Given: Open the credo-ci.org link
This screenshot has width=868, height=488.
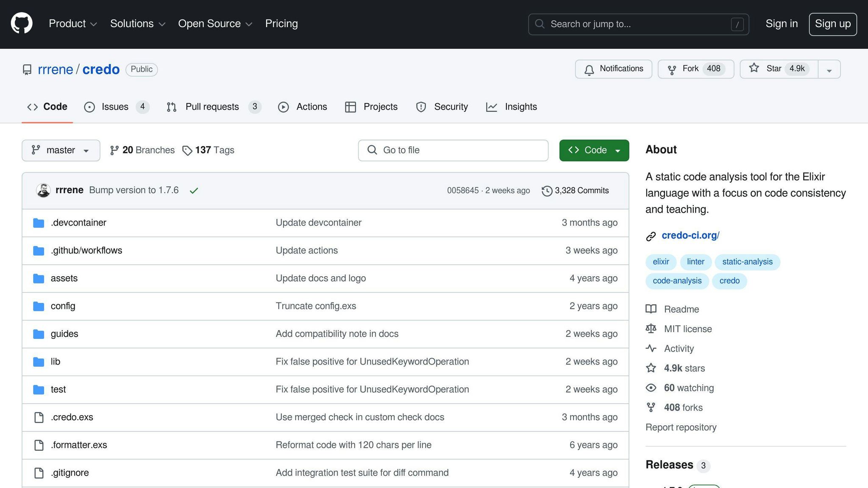Looking at the screenshot, I should (x=690, y=236).
